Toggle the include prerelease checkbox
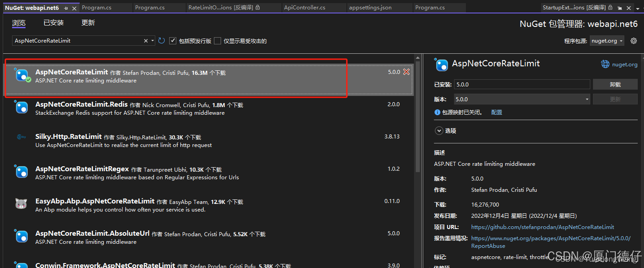Image resolution: width=644 pixels, height=268 pixels. pyautogui.click(x=173, y=41)
